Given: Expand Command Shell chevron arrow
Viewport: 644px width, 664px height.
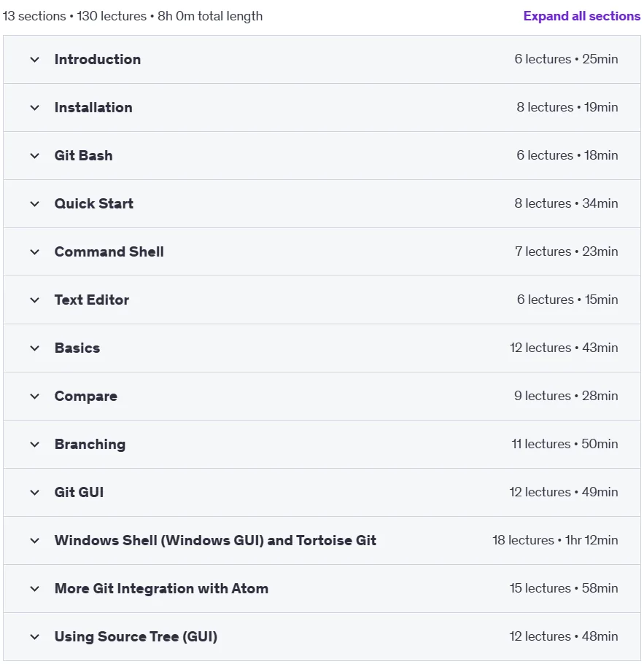Looking at the screenshot, I should [35, 252].
